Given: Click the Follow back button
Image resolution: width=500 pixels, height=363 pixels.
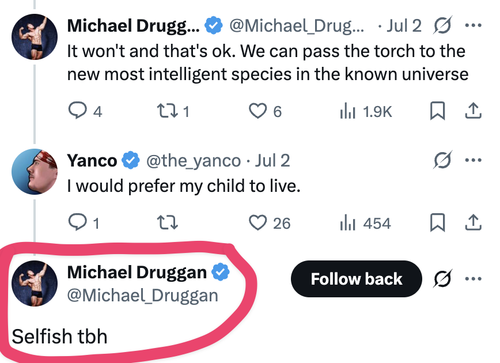Looking at the screenshot, I should [x=356, y=279].
